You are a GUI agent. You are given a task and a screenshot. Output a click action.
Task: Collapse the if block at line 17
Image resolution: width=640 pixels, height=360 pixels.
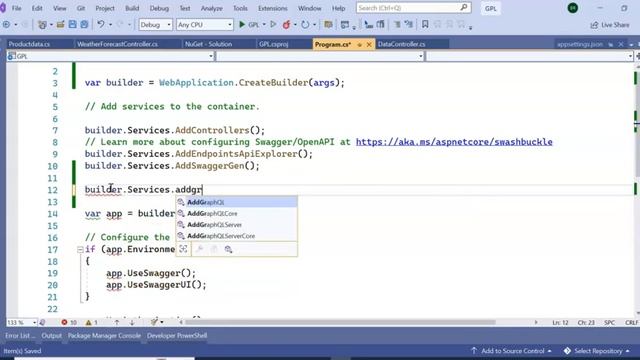(x=80, y=249)
